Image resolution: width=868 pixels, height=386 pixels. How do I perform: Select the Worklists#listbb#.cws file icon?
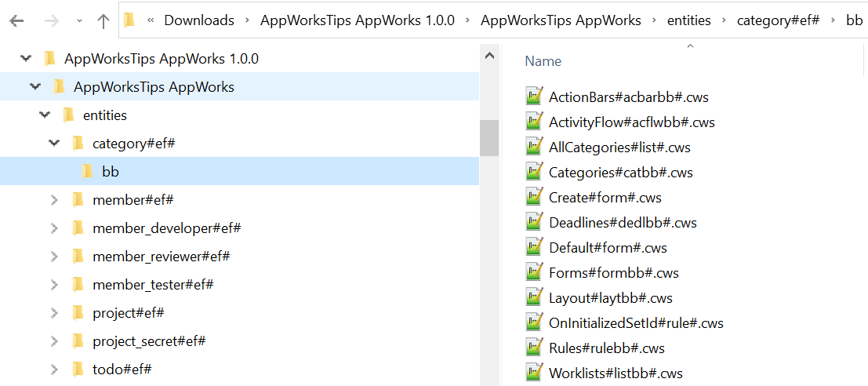tap(535, 373)
